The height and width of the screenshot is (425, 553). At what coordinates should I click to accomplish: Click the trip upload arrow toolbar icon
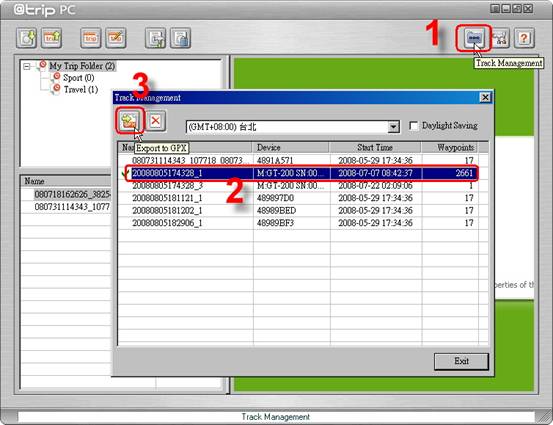52,38
